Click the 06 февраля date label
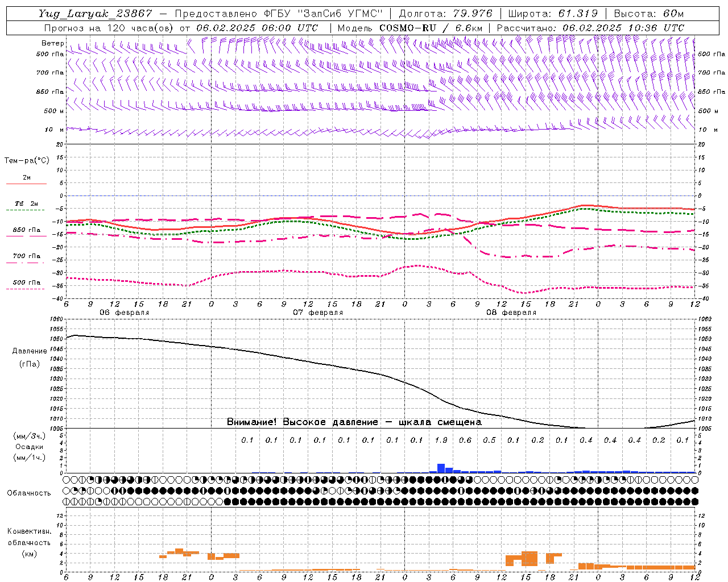 [125, 313]
